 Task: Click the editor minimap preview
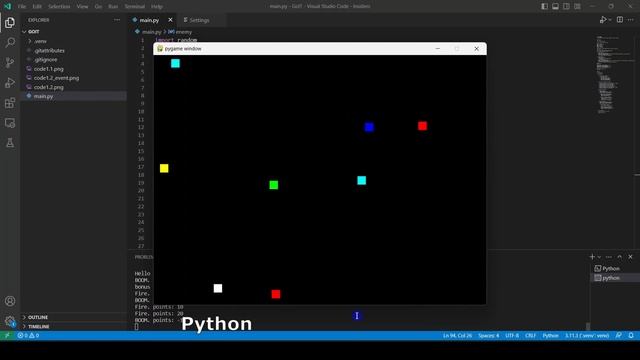(x=615, y=75)
